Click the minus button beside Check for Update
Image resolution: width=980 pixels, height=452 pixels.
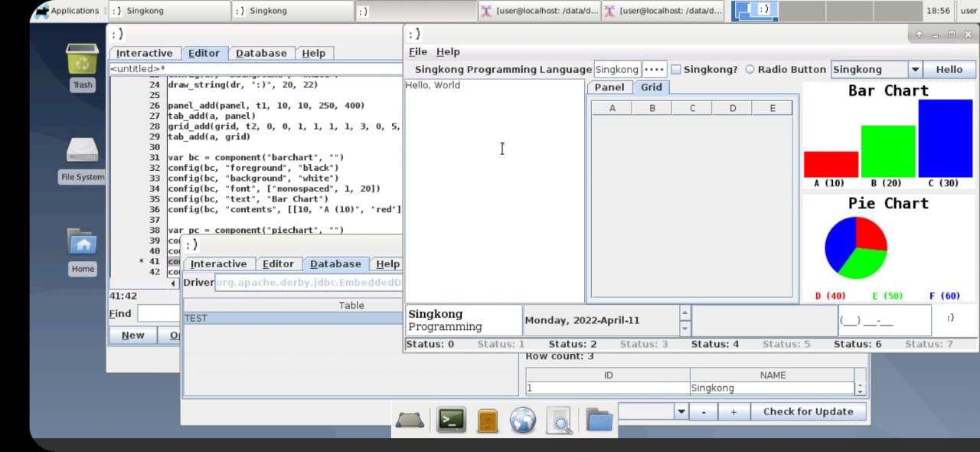coord(703,411)
